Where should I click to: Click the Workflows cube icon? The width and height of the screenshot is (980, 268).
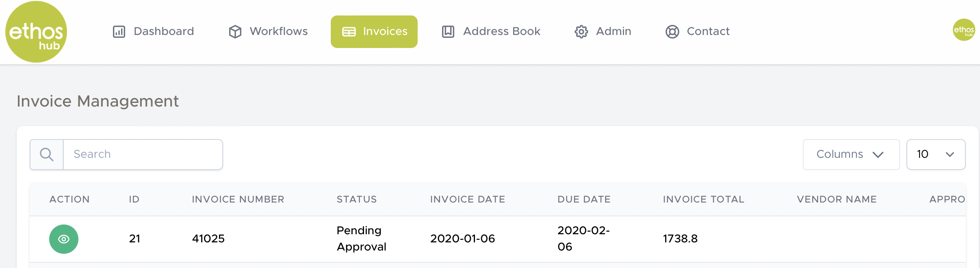tap(235, 32)
